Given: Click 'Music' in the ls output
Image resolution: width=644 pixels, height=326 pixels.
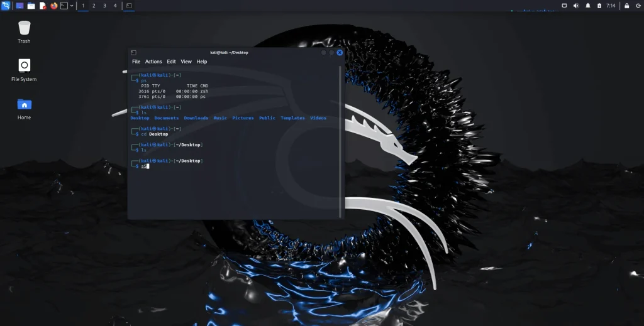Looking at the screenshot, I should coord(220,118).
